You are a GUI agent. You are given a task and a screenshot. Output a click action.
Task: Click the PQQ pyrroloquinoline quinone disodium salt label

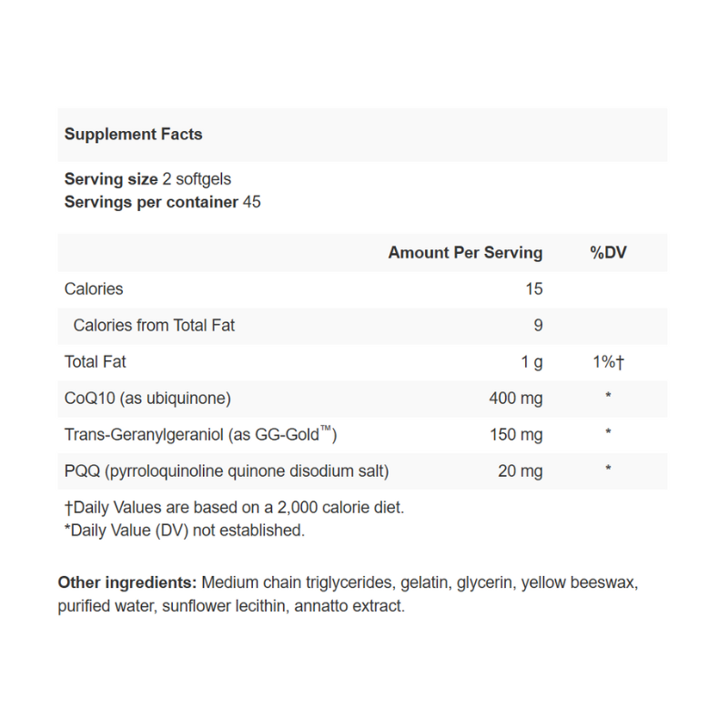click(x=227, y=471)
